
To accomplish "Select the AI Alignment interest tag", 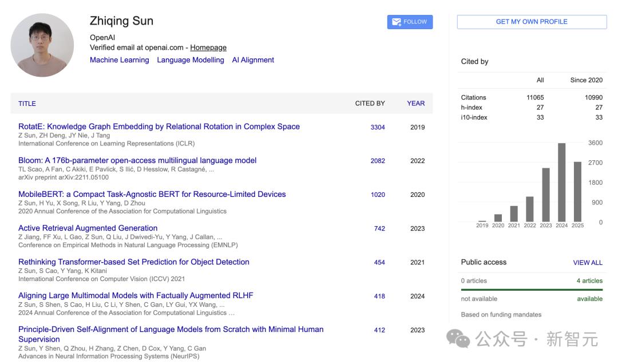I will 253,60.
